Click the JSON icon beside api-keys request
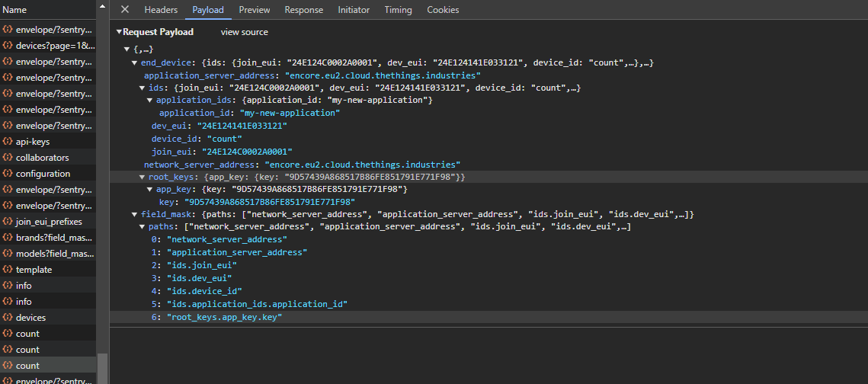 pos(8,142)
